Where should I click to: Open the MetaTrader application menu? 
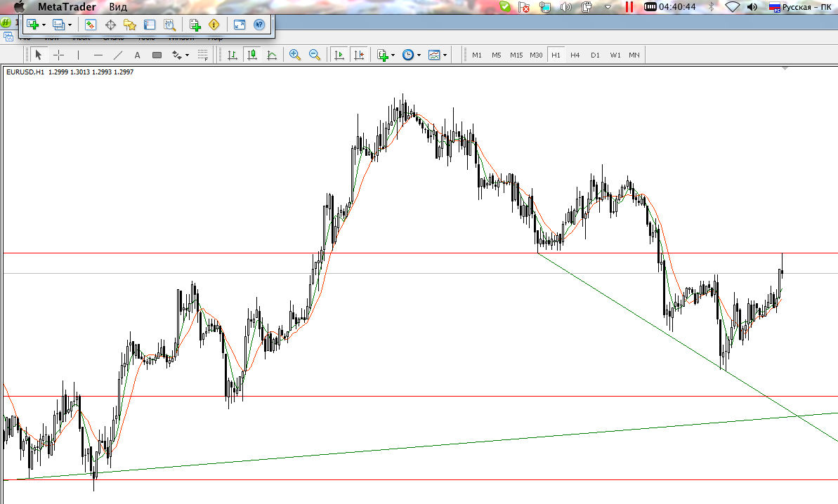coord(67,7)
